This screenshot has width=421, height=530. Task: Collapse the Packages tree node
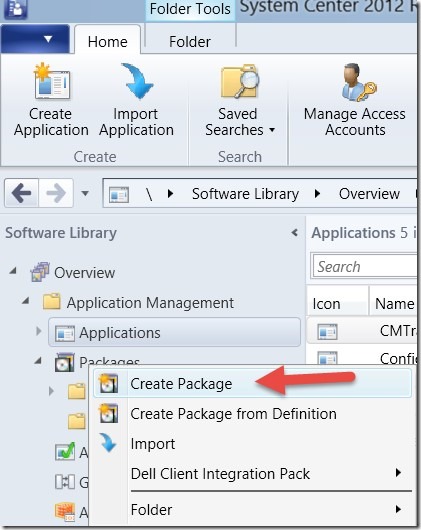click(x=38, y=361)
